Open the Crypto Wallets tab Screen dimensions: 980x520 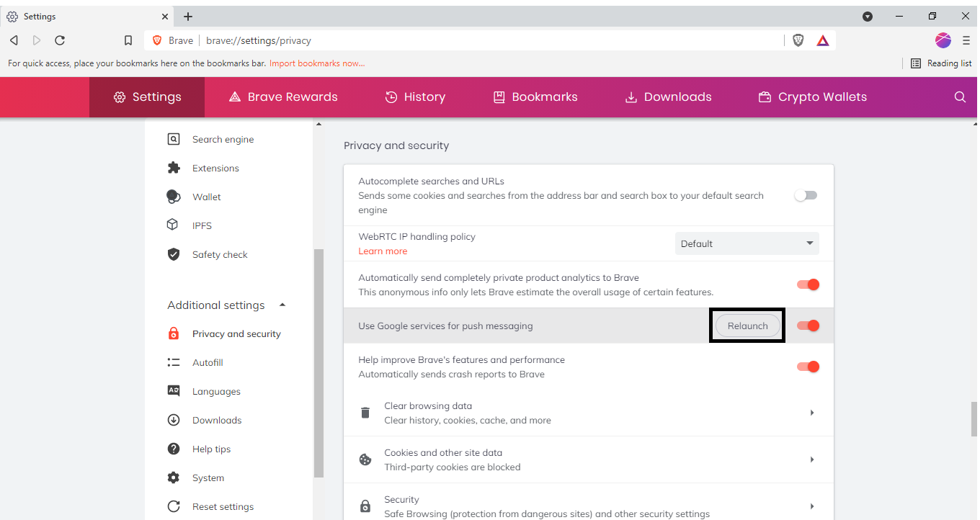coord(813,97)
